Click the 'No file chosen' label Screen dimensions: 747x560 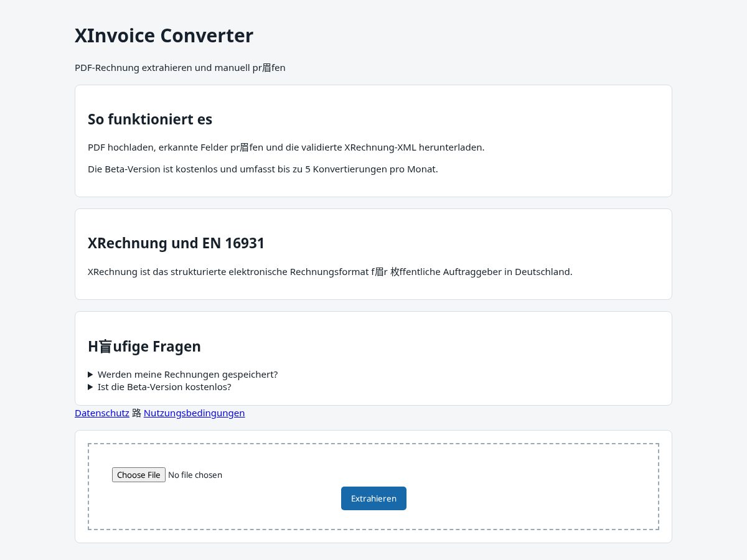pyautogui.click(x=195, y=475)
